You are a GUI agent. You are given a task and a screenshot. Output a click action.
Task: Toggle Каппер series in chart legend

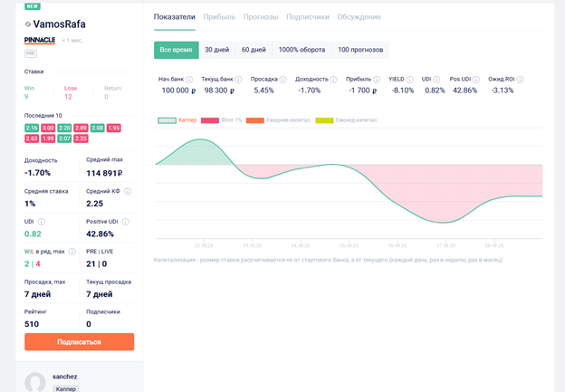coord(177,120)
